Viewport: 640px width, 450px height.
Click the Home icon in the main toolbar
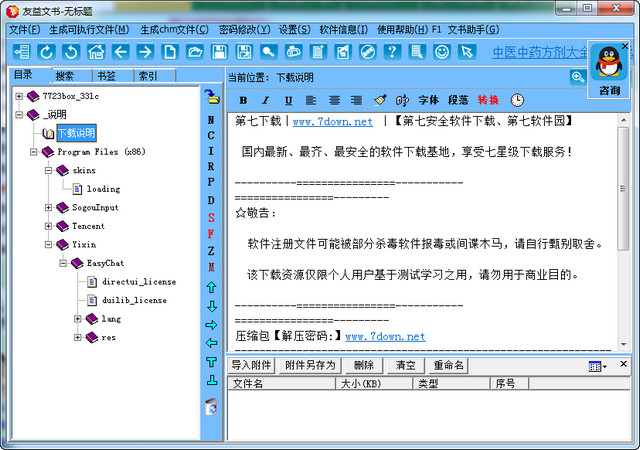coord(96,52)
